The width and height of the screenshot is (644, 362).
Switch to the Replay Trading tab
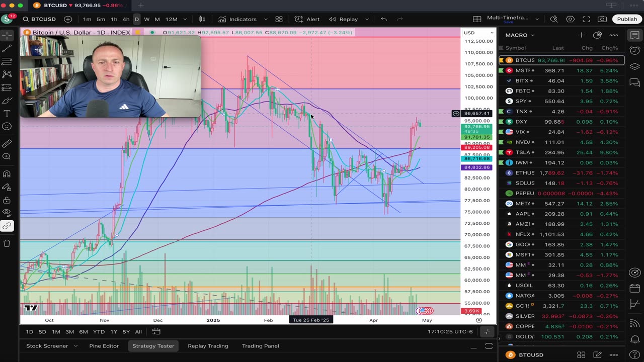click(208, 346)
